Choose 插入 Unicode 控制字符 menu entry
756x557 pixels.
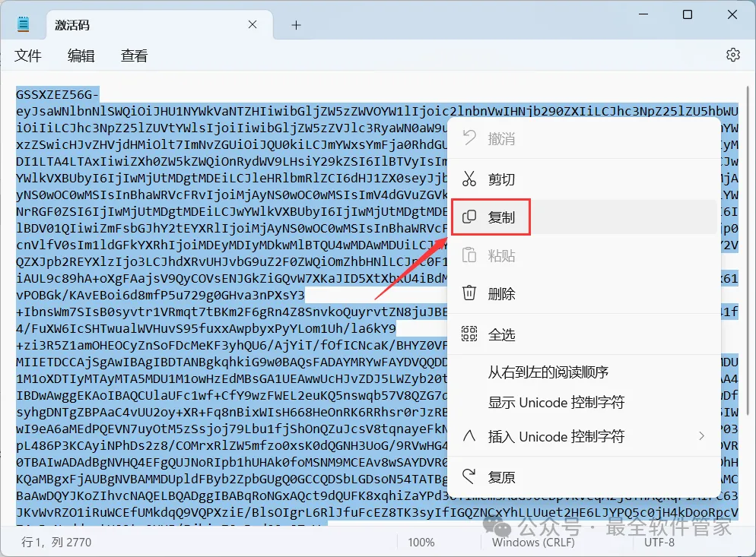click(x=584, y=436)
